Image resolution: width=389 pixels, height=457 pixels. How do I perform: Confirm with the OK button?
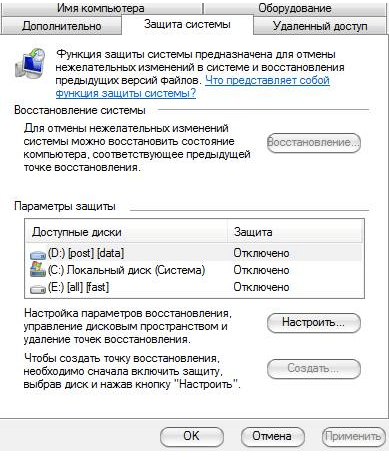[192, 436]
